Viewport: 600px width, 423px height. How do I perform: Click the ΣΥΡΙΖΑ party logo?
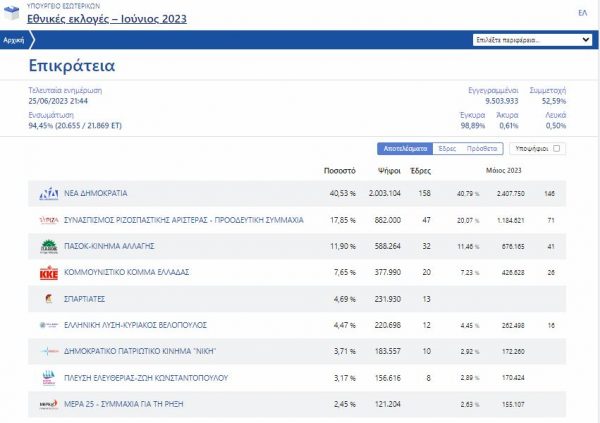click(49, 220)
